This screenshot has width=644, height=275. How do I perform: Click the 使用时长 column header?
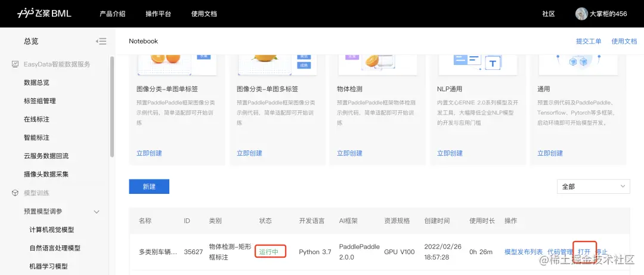[482, 221]
